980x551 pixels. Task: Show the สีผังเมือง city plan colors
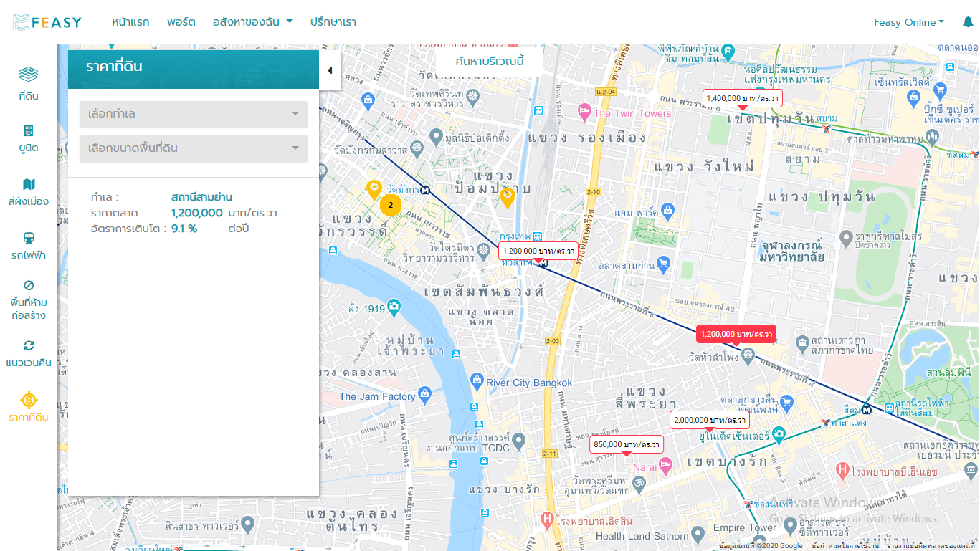[29, 192]
